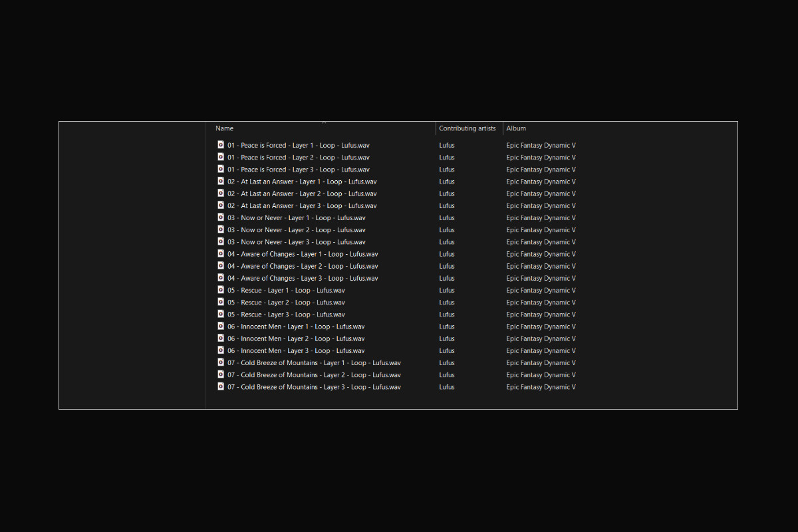
Task: Click the audio icon beside 06 Innocent Men Layer 2
Action: click(x=221, y=338)
